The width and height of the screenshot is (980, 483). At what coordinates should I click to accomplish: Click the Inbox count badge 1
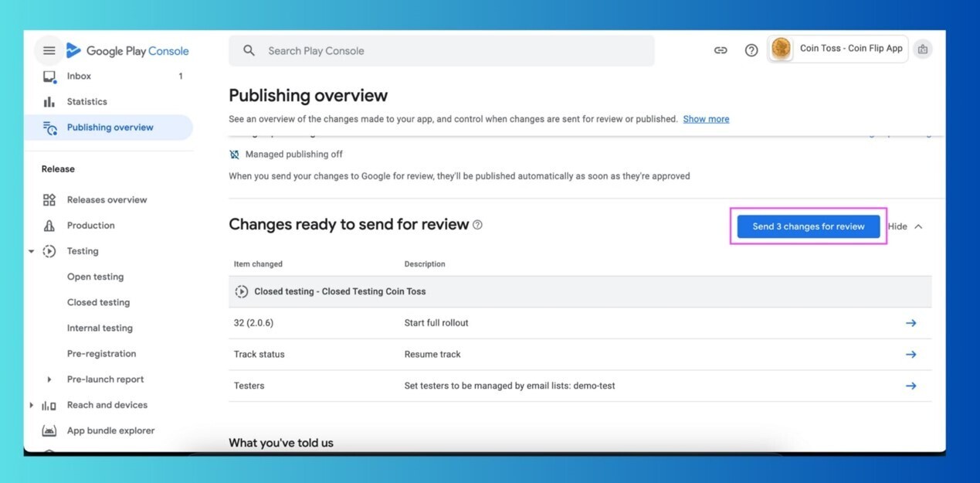[181, 77]
